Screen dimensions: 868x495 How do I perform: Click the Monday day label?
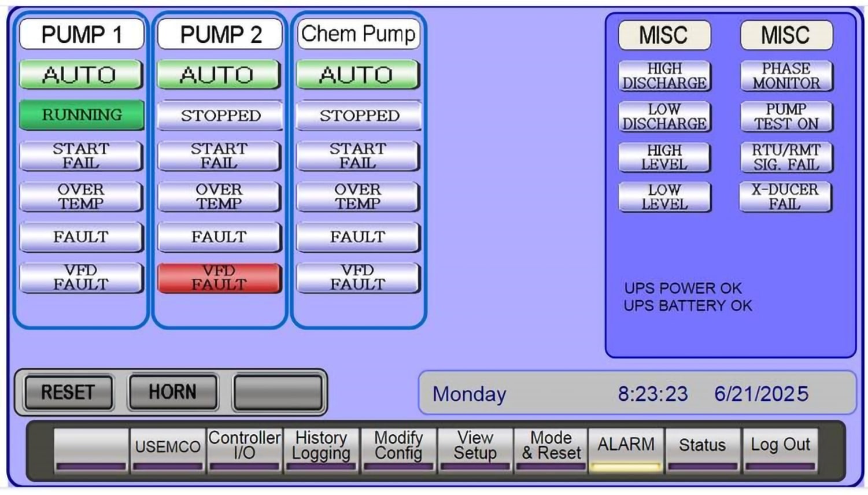tap(470, 394)
